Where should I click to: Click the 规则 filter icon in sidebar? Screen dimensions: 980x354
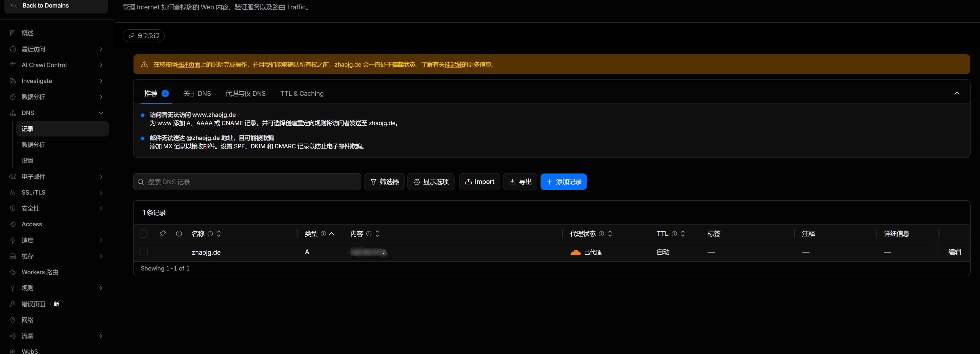(13, 288)
